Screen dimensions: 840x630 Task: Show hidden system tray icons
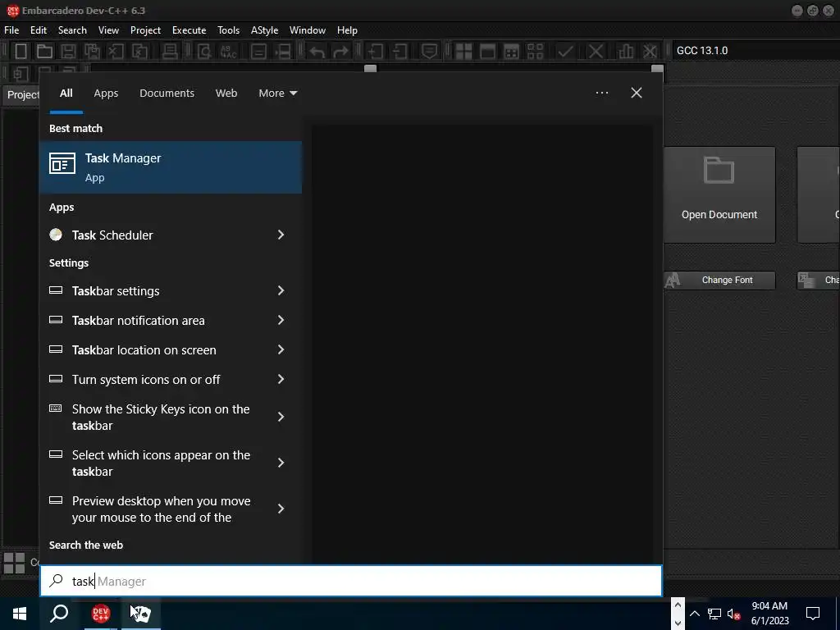(694, 614)
